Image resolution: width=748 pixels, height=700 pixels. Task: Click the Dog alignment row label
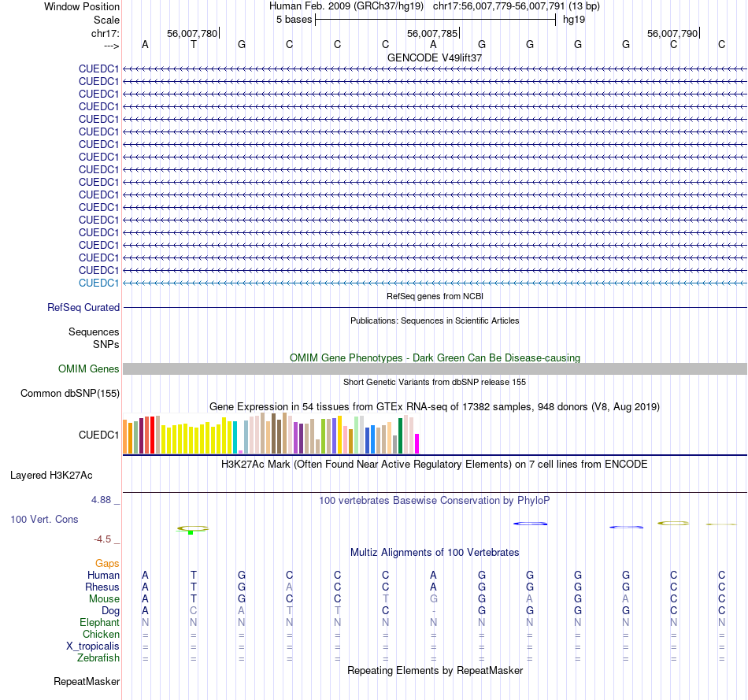tap(110, 611)
